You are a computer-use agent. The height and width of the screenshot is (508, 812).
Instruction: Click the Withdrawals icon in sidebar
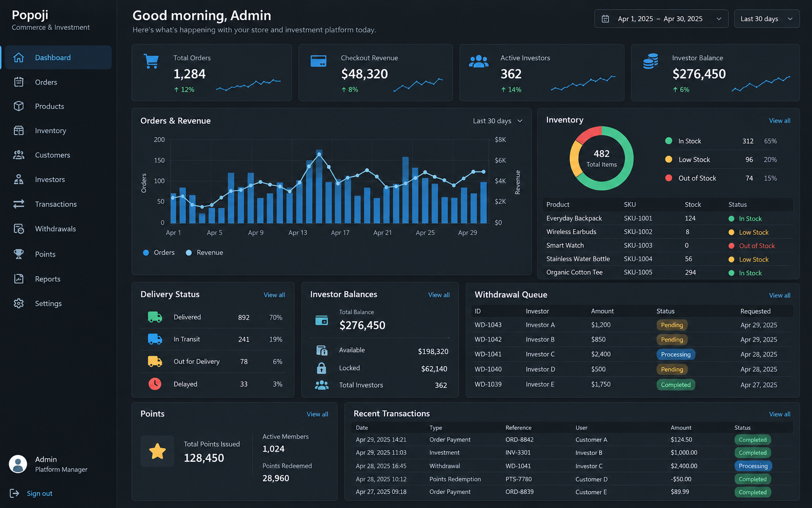click(x=18, y=228)
